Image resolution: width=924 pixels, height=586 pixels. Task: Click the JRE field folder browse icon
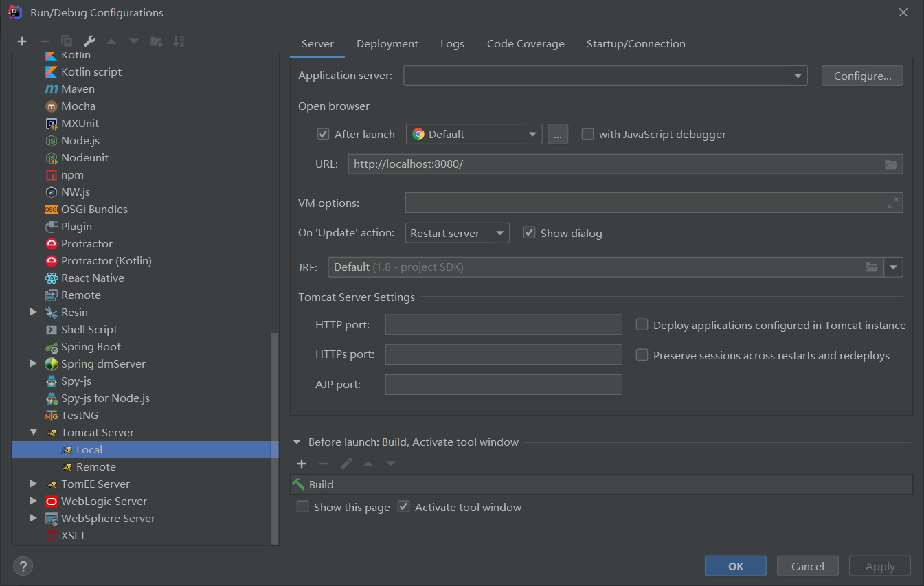coord(872,267)
